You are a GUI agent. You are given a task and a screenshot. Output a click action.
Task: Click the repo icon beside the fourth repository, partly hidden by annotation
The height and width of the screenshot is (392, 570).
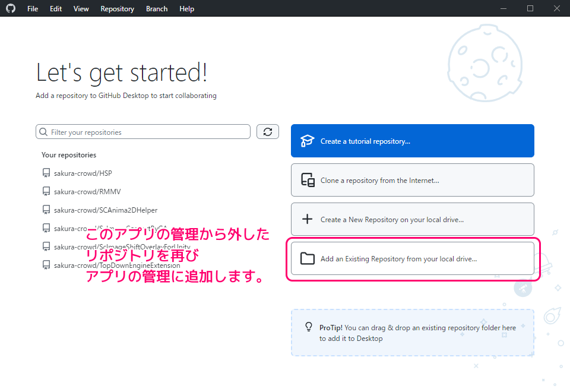pos(46,228)
